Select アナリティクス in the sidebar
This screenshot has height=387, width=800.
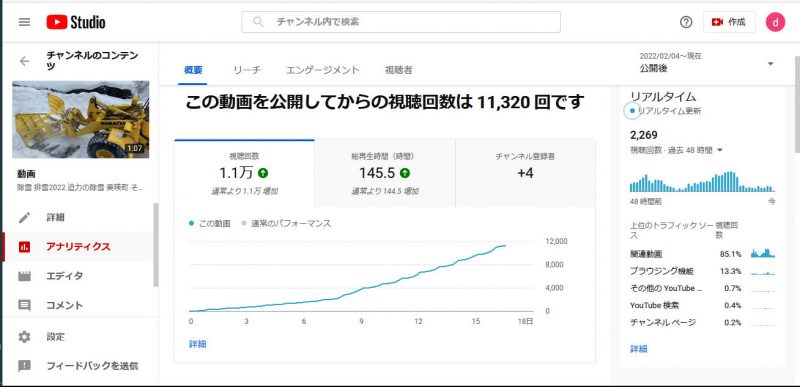78,247
